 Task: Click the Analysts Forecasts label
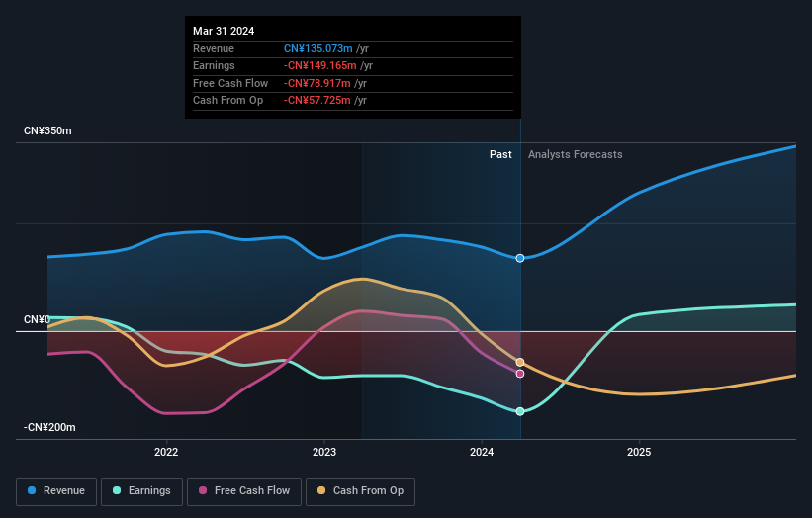576,154
